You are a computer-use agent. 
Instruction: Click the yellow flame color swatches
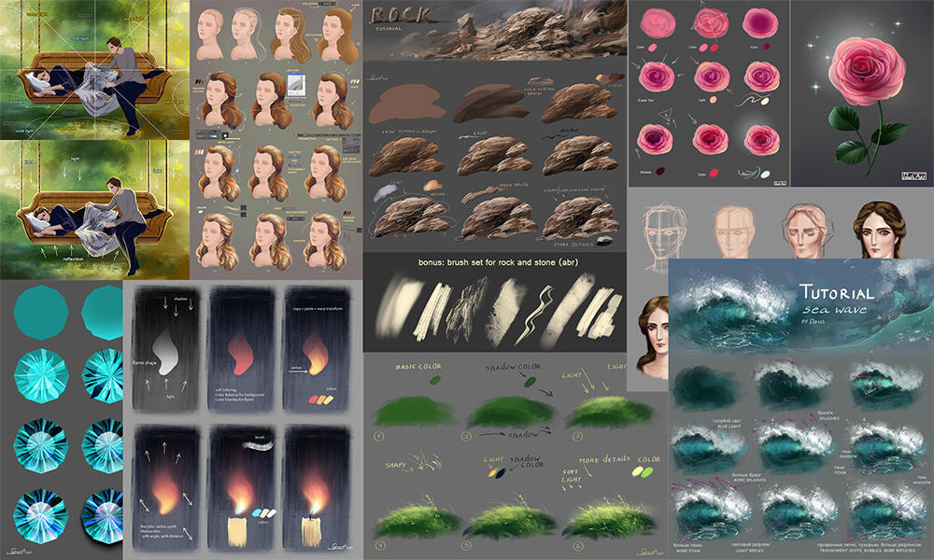click(322, 399)
